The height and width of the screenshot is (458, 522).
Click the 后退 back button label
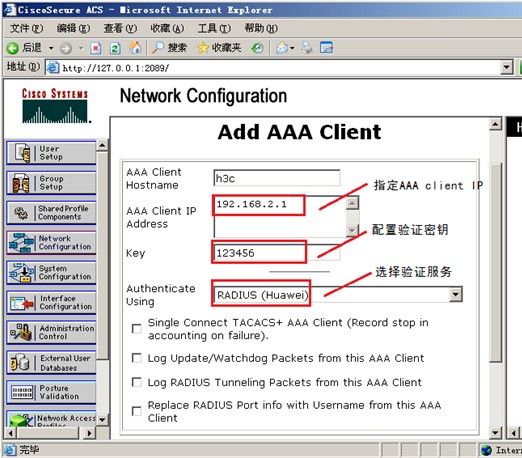(32, 48)
